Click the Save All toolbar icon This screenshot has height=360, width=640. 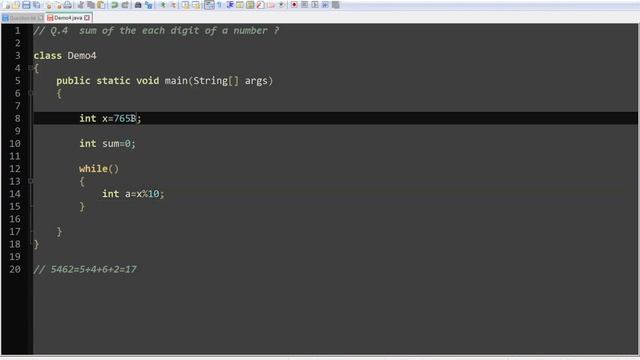36,5
